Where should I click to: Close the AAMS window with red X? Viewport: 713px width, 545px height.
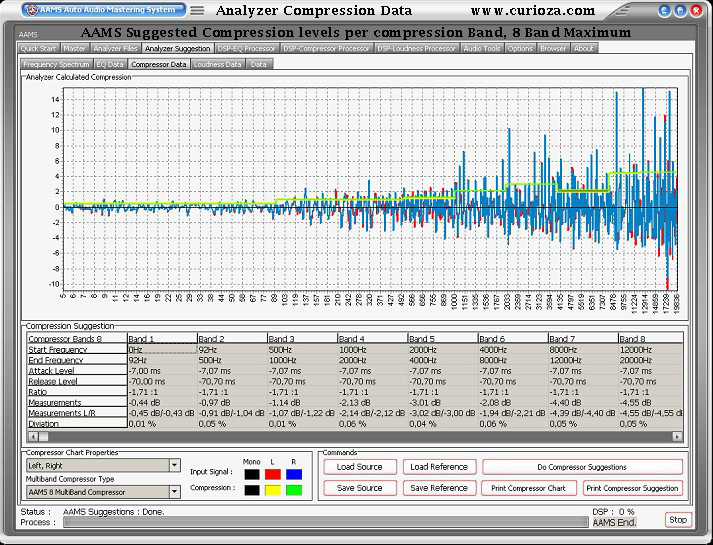click(696, 10)
